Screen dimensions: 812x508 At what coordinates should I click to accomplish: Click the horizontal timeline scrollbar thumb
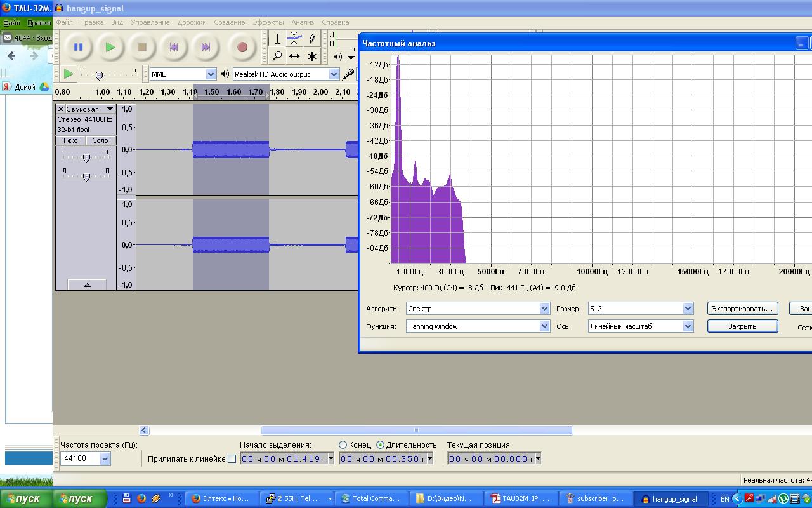pyautogui.click(x=417, y=431)
